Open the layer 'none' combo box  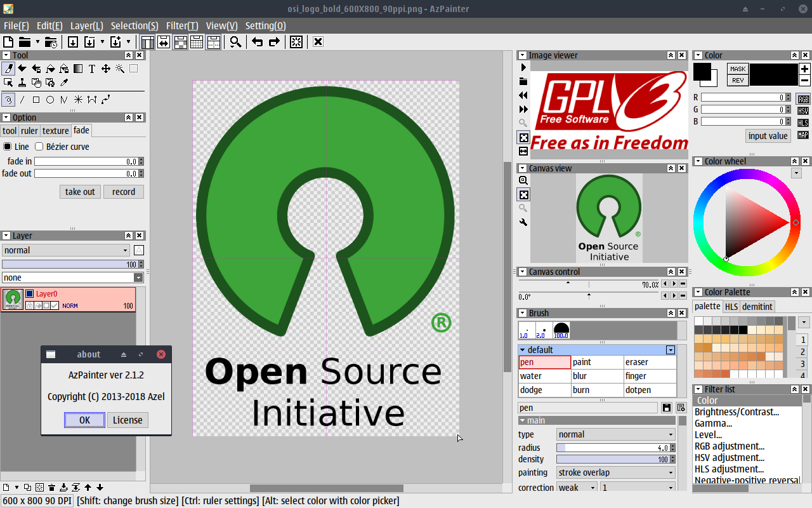pos(73,277)
